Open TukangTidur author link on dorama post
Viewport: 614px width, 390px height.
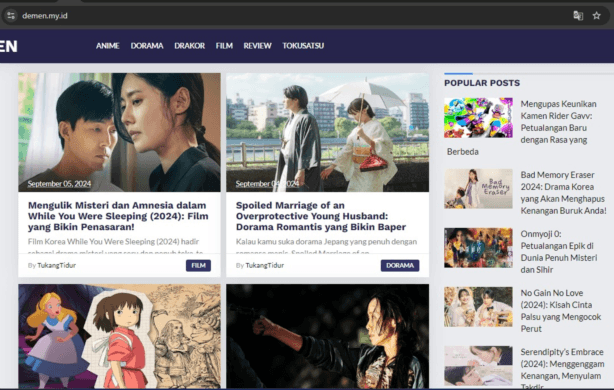[264, 265]
